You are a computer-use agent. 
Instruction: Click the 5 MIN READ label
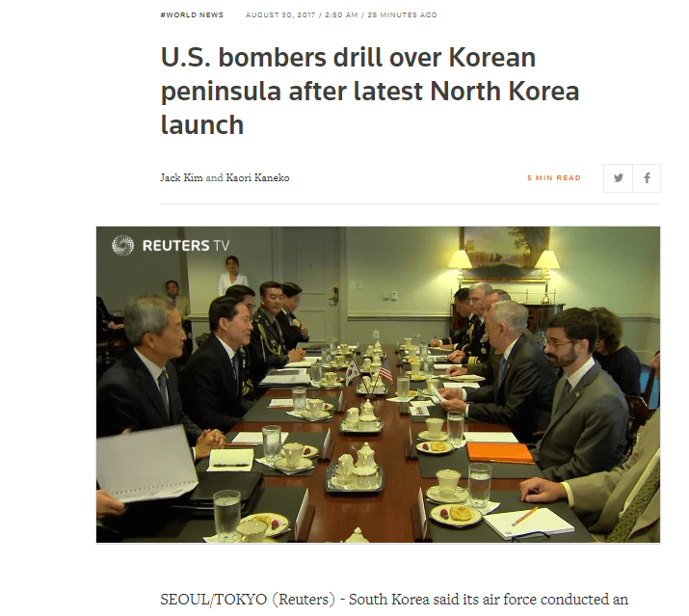554,178
